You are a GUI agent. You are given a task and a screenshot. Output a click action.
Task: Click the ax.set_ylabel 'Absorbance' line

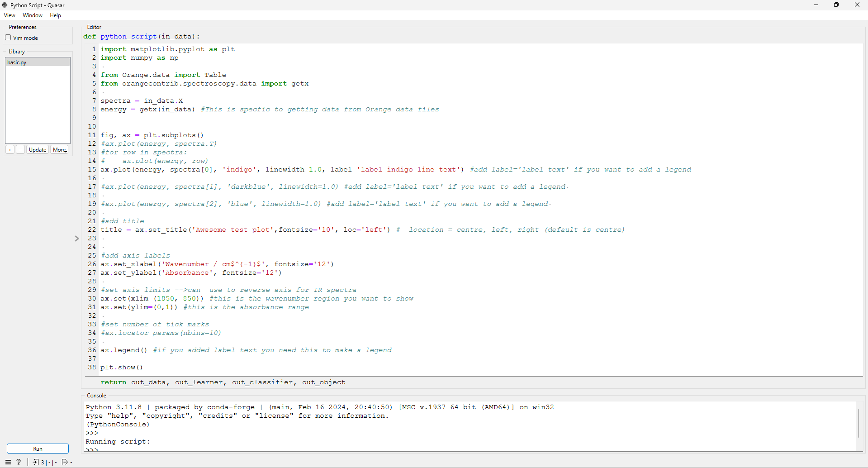pos(191,272)
